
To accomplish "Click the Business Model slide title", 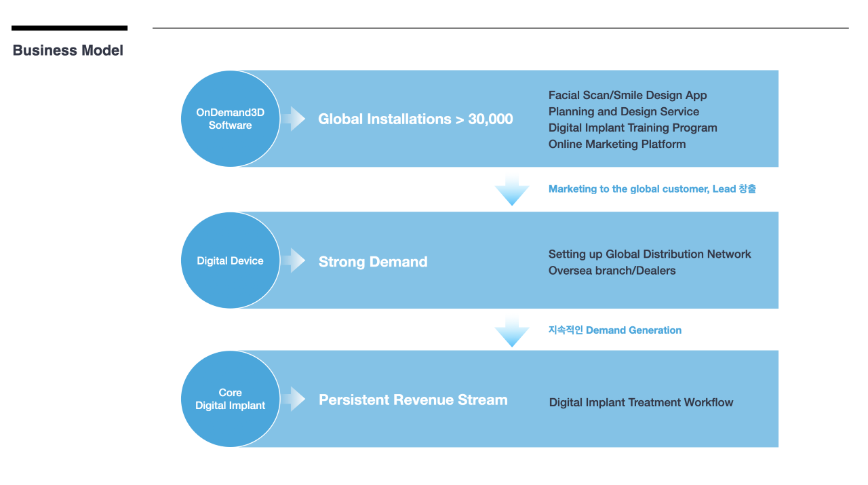I will point(68,50).
